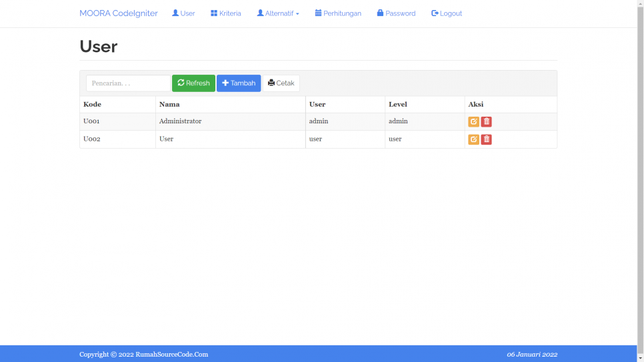Expand the Alternatif dropdown menu

coord(278,13)
